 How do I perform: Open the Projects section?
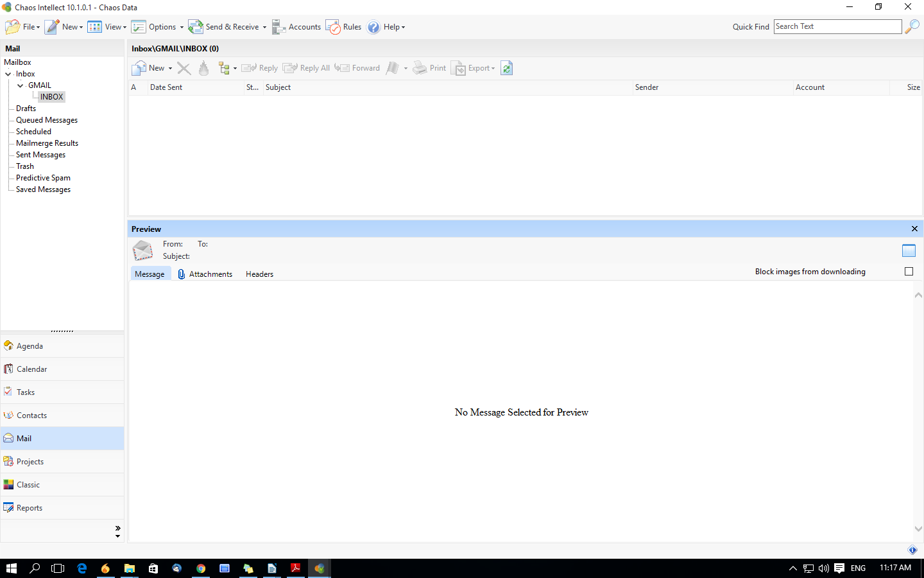(x=62, y=462)
